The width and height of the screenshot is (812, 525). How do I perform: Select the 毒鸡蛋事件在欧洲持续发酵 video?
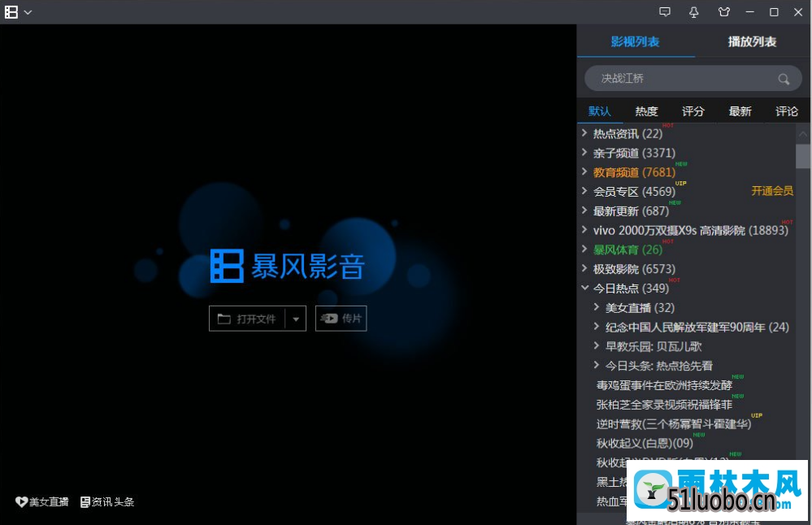[664, 385]
